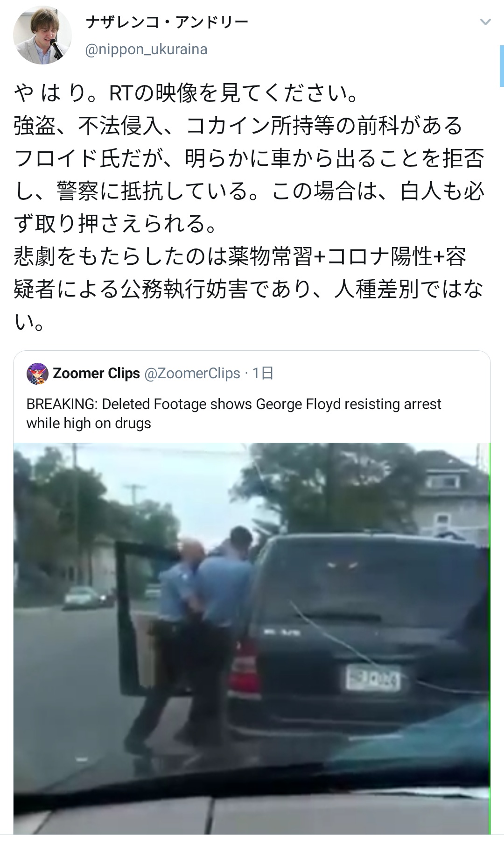Click the tweet line starting with フロイド氏だが
The height and width of the screenshot is (849, 504).
pyautogui.click(x=249, y=159)
